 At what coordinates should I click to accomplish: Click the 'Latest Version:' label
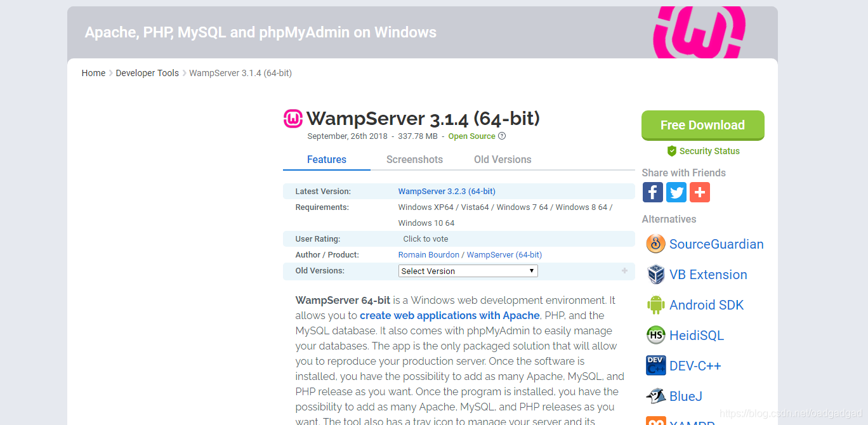[323, 191]
